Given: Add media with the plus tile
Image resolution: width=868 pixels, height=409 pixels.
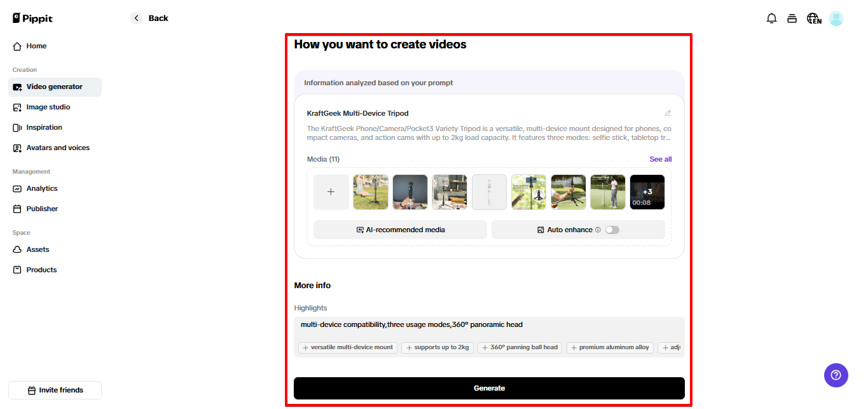Looking at the screenshot, I should pyautogui.click(x=331, y=192).
